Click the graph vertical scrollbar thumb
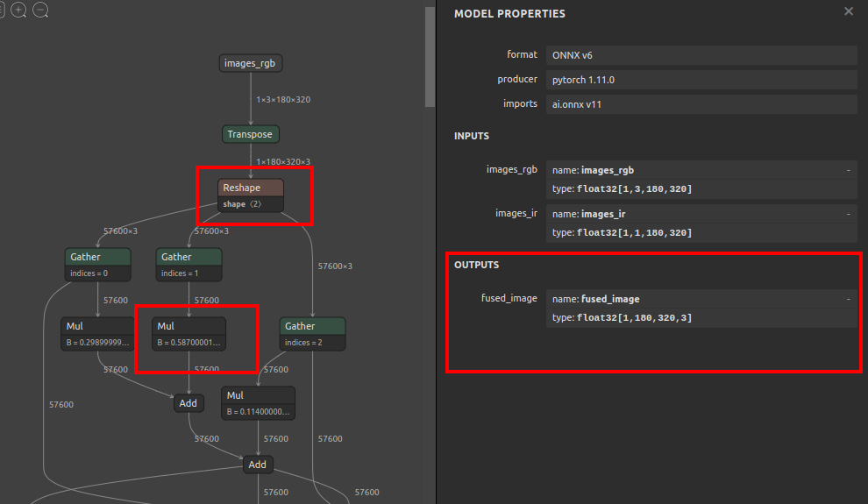 click(x=430, y=57)
